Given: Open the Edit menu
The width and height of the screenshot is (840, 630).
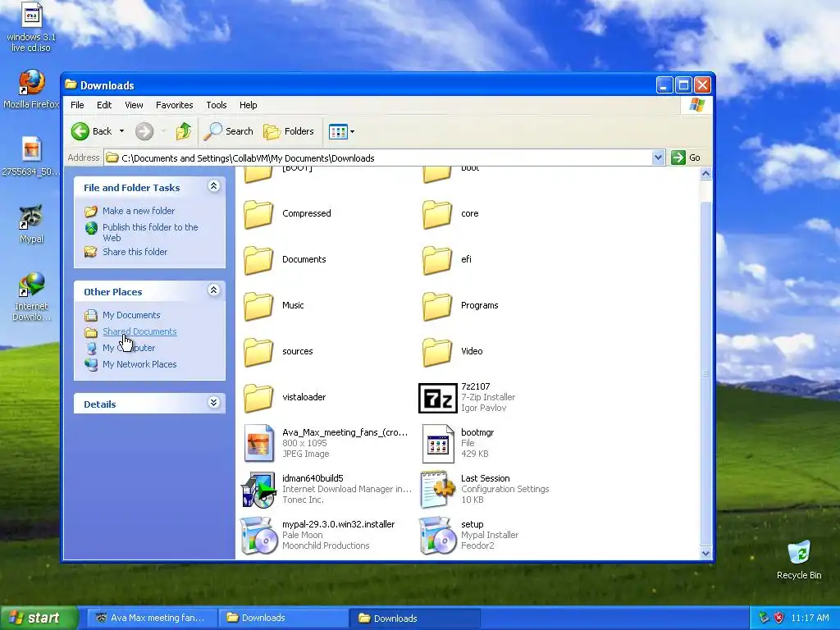Looking at the screenshot, I should [104, 105].
